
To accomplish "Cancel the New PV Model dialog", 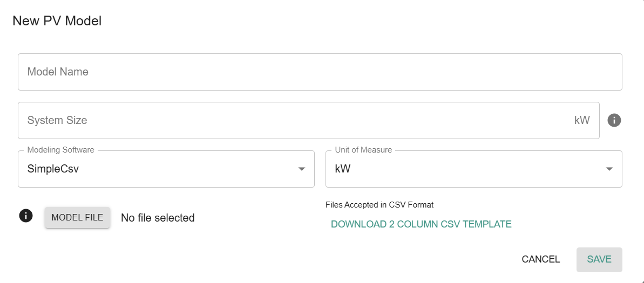I will pyautogui.click(x=540, y=259).
